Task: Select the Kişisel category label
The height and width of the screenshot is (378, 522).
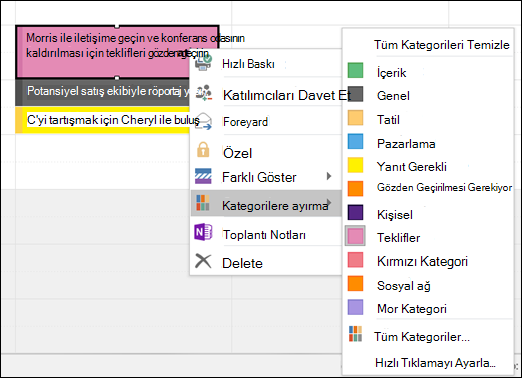Action: tap(395, 215)
